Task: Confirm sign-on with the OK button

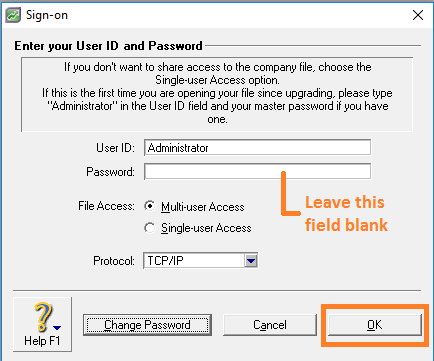Action: pos(375,325)
